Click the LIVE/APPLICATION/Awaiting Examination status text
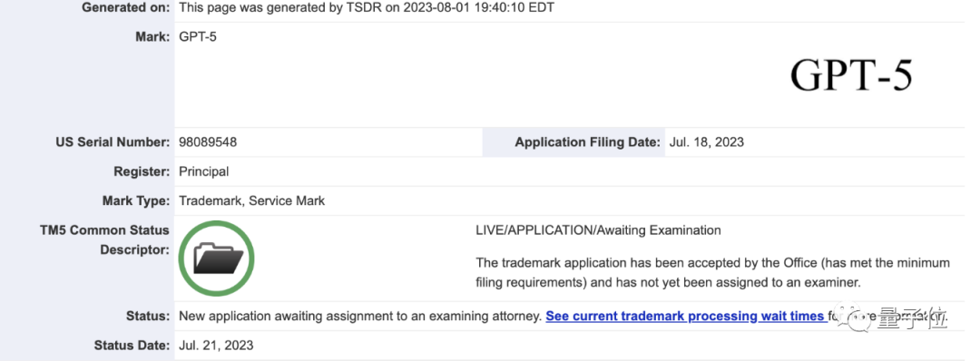 [x=598, y=230]
